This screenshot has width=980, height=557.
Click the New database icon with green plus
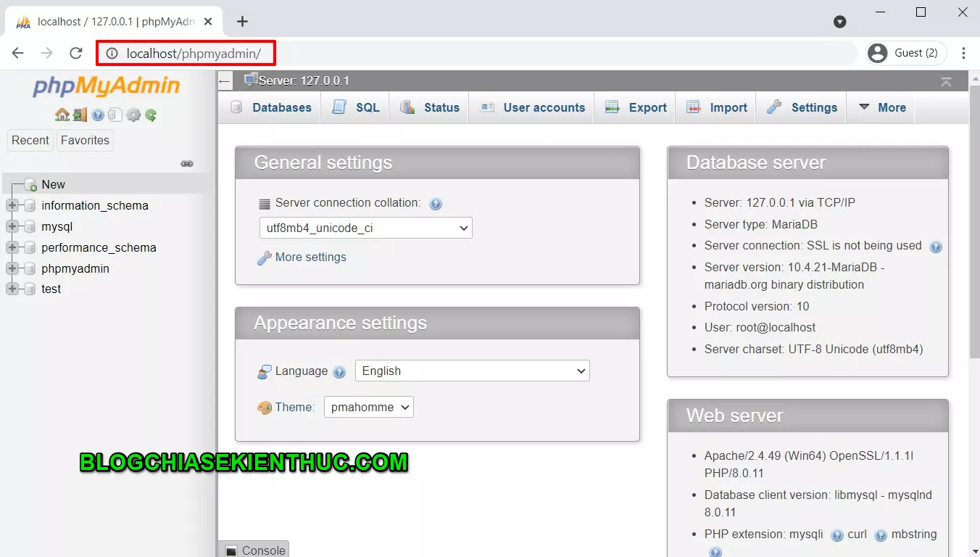click(x=30, y=185)
